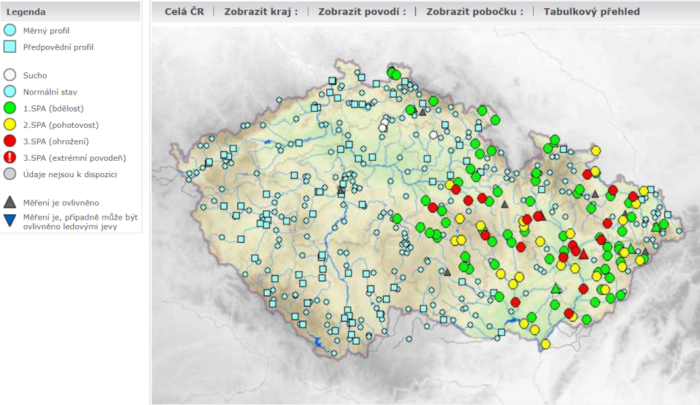Switch to Tabulkový přehled
This screenshot has width=700, height=405.
coord(592,12)
